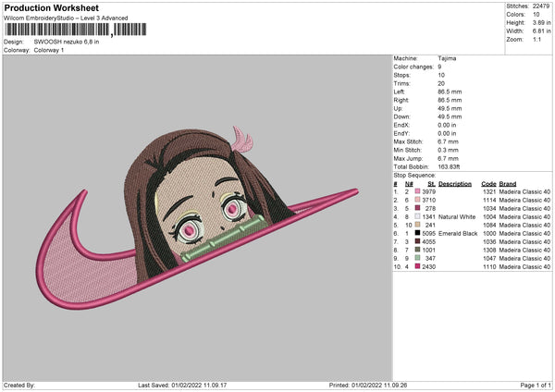This screenshot has width=555, height=392.
Task: Select the Min Stitch value 0.3 mm
Action: click(448, 150)
